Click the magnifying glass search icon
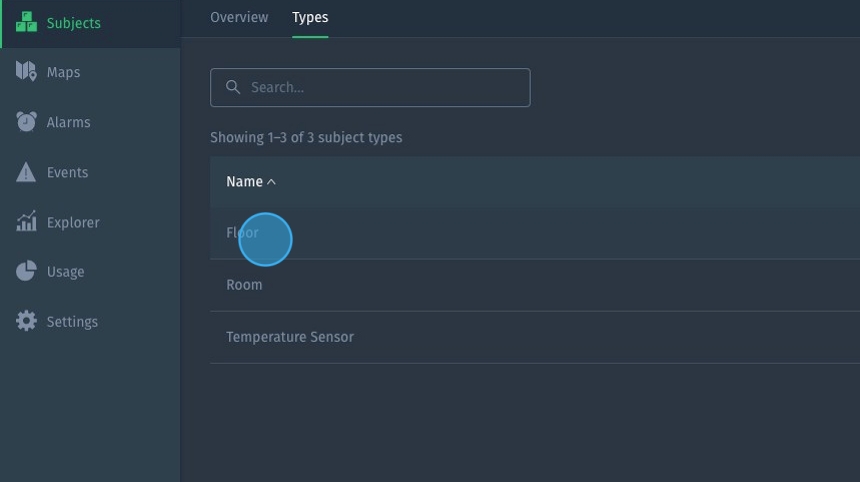 (x=234, y=88)
